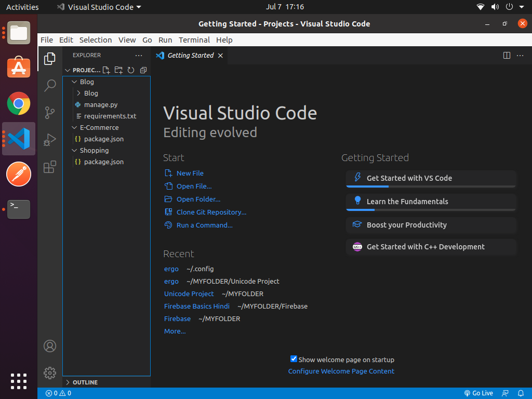This screenshot has width=532, height=399.
Task: Open Ubuntu Software from the dock
Action: pos(19,67)
